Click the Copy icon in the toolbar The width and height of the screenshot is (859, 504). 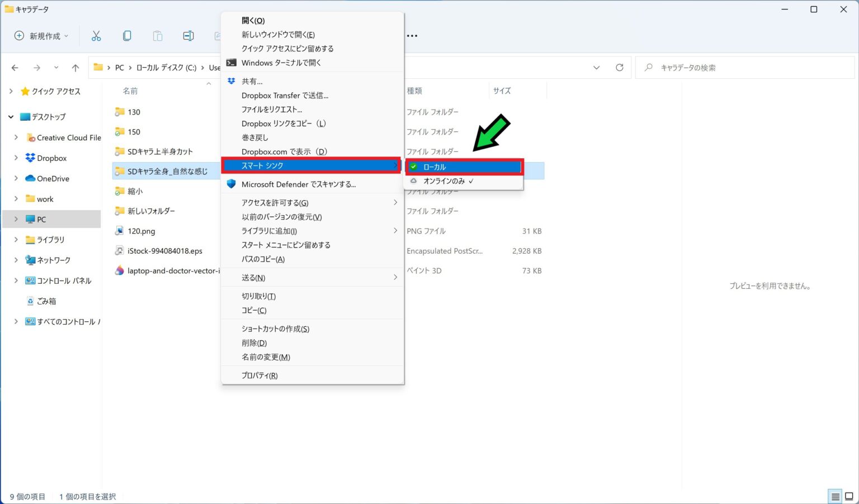coord(127,35)
